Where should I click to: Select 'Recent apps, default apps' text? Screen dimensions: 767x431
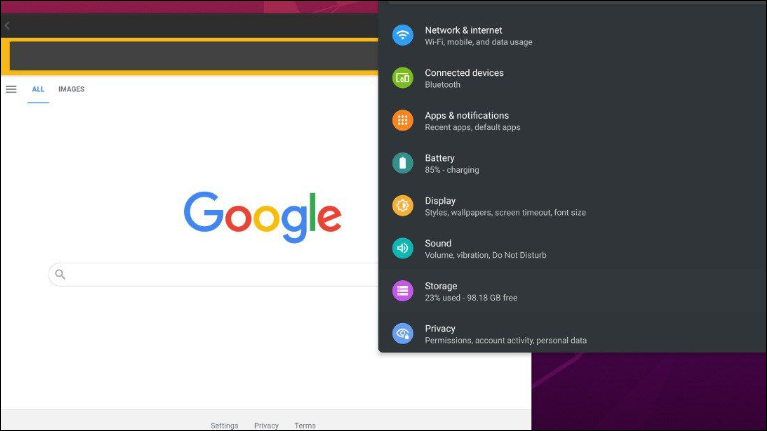coord(473,127)
